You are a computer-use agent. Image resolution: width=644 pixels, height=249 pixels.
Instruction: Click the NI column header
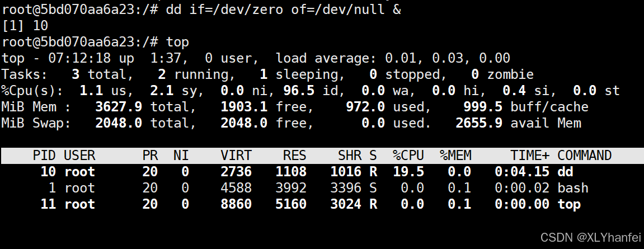click(181, 156)
